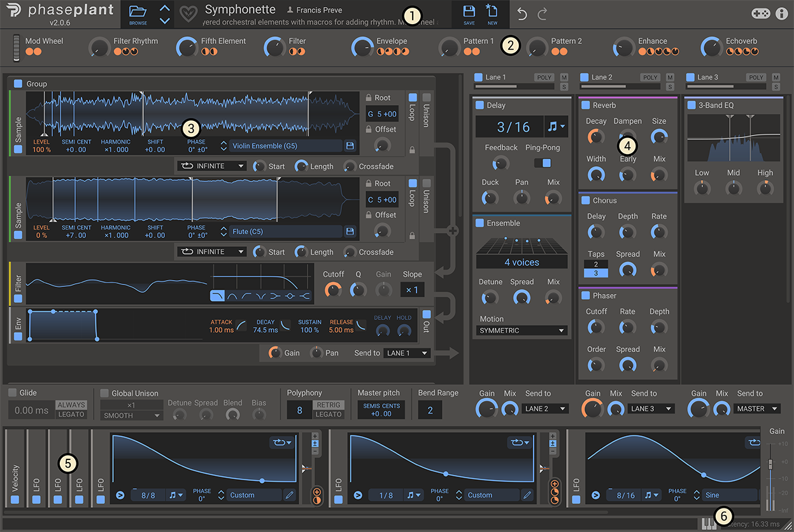Open the Browse folder icon
This screenshot has height=532, width=794.
[x=137, y=10]
